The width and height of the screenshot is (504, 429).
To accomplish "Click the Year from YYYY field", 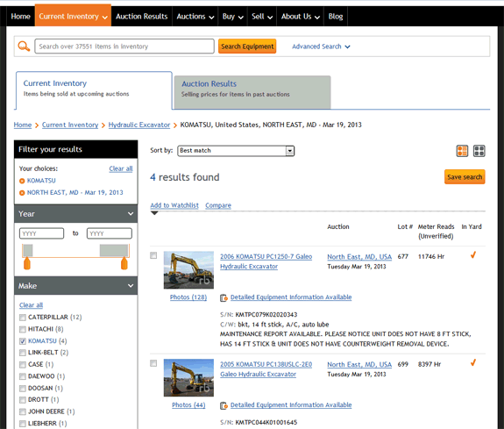I will [42, 233].
